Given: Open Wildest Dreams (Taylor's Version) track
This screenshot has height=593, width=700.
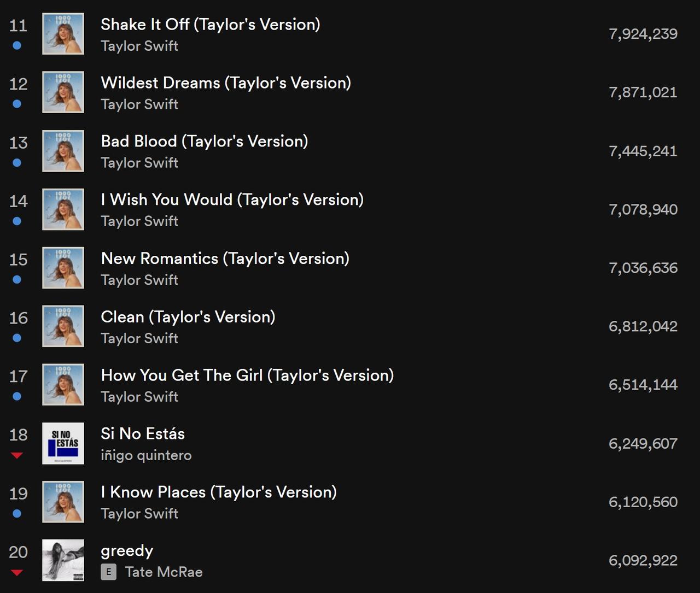Looking at the screenshot, I should pos(226,83).
